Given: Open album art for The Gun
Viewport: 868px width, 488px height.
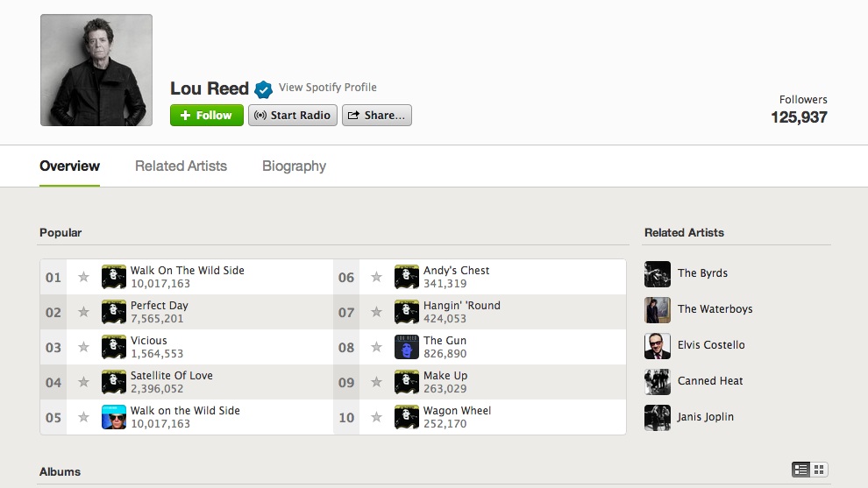Looking at the screenshot, I should point(407,347).
